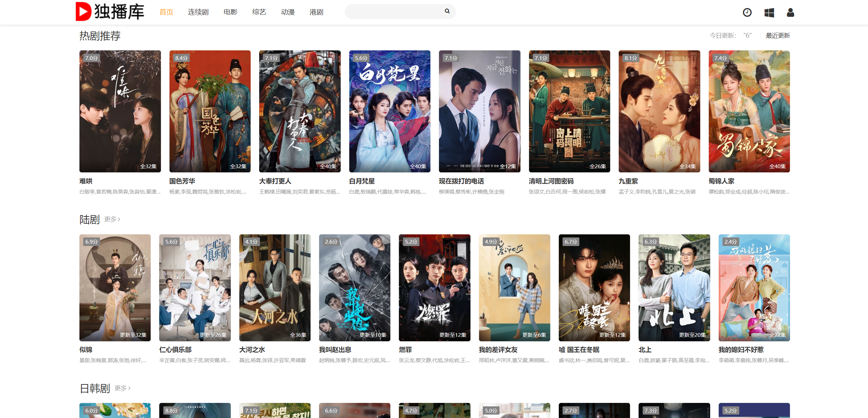Click the 燃罪 title link
This screenshot has width=868, height=418.
[405, 350]
